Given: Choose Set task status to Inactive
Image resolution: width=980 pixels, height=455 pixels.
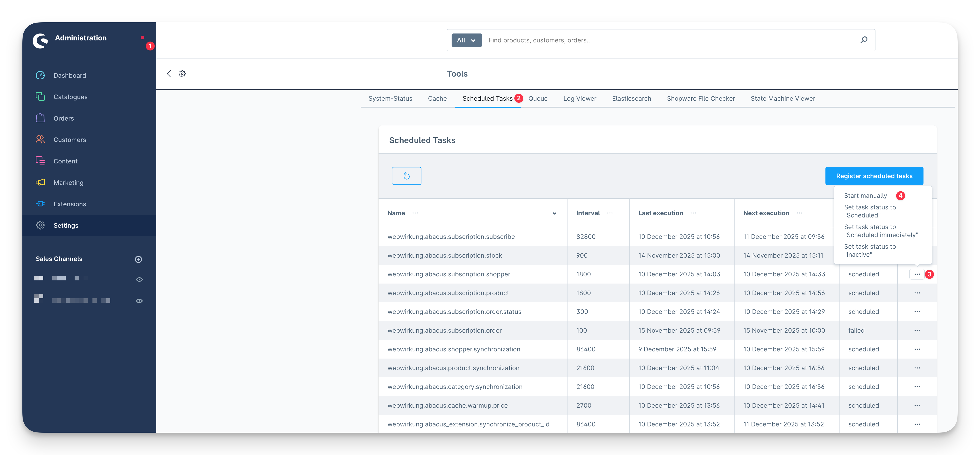Looking at the screenshot, I should pos(870,250).
